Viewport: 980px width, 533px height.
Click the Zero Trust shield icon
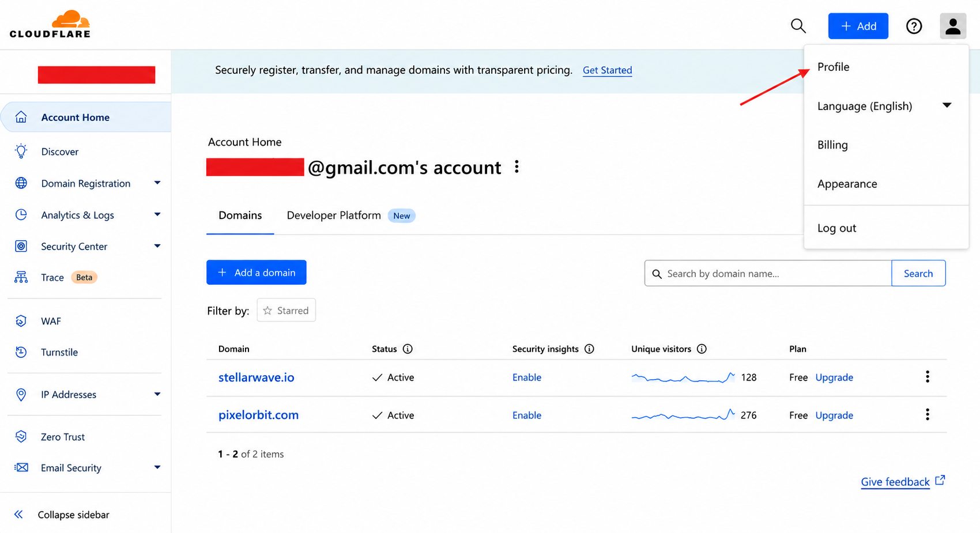click(x=21, y=437)
